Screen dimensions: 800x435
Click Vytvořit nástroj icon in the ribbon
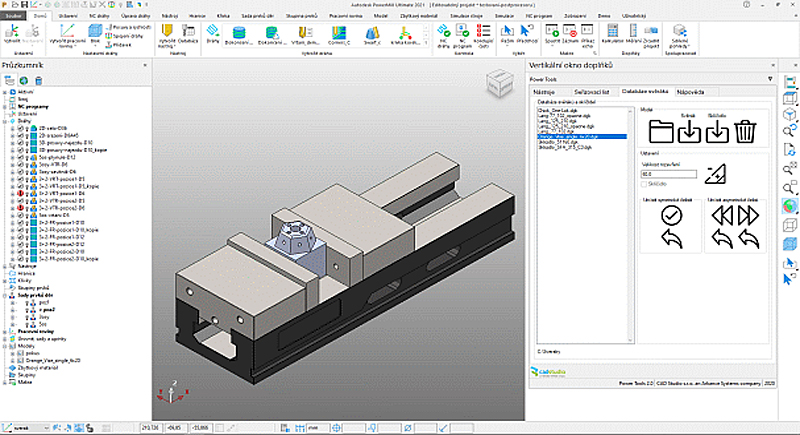point(167,36)
